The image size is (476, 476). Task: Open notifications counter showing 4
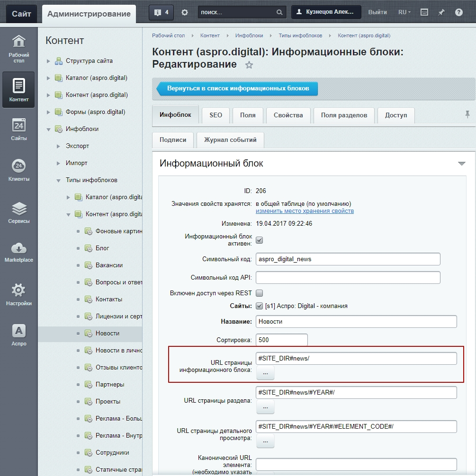(161, 12)
